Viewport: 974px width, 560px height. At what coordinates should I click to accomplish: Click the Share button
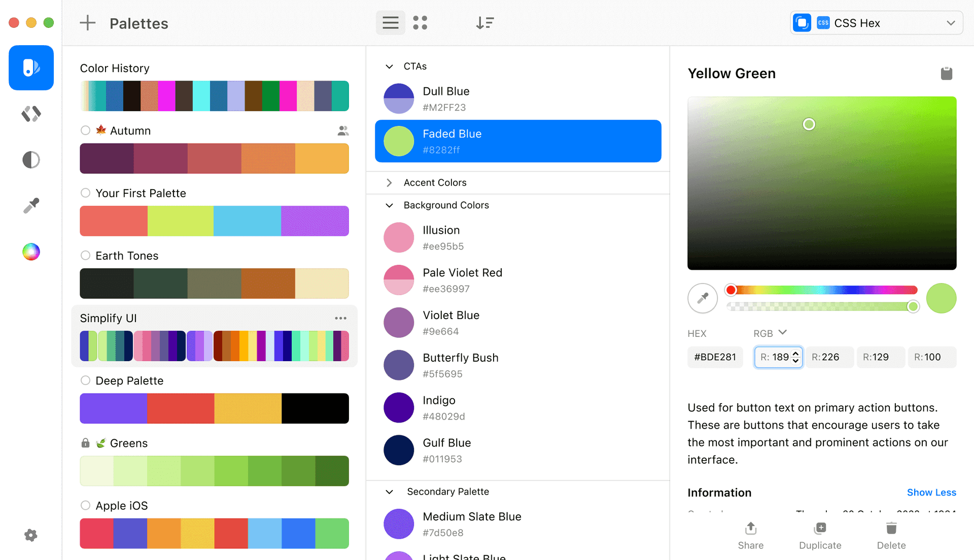click(x=751, y=536)
